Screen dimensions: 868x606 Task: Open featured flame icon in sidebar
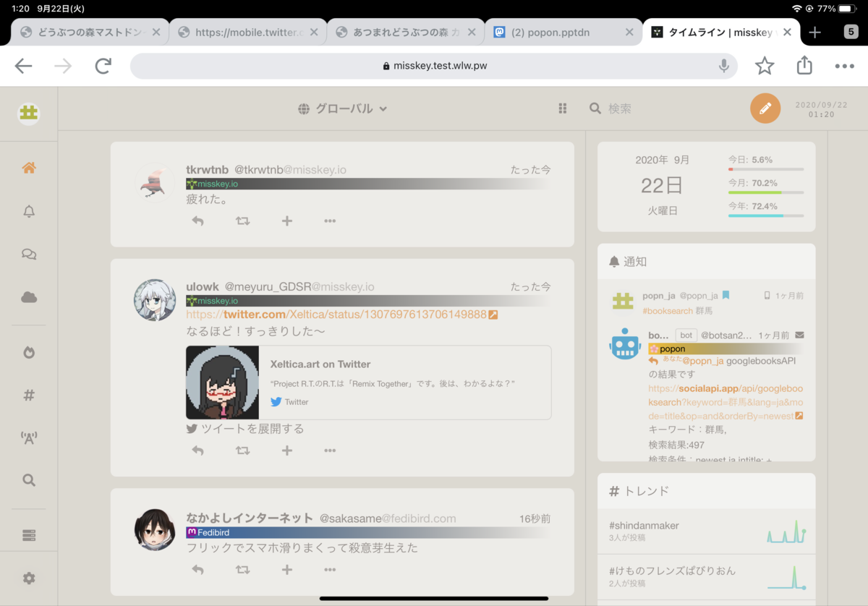click(29, 352)
